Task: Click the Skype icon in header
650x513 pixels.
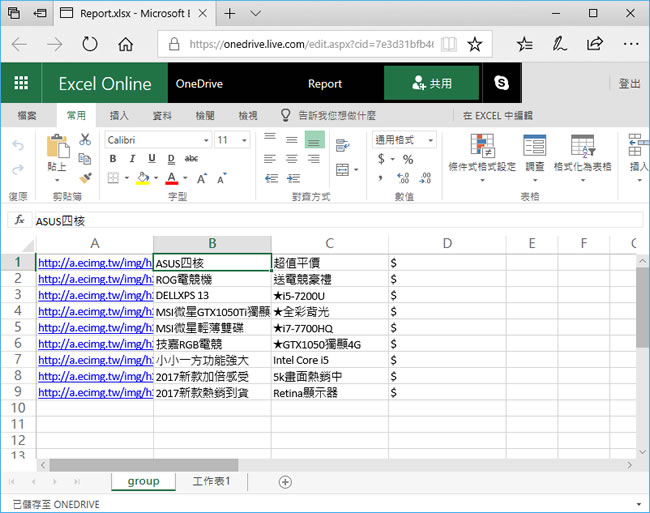Action: pos(502,83)
